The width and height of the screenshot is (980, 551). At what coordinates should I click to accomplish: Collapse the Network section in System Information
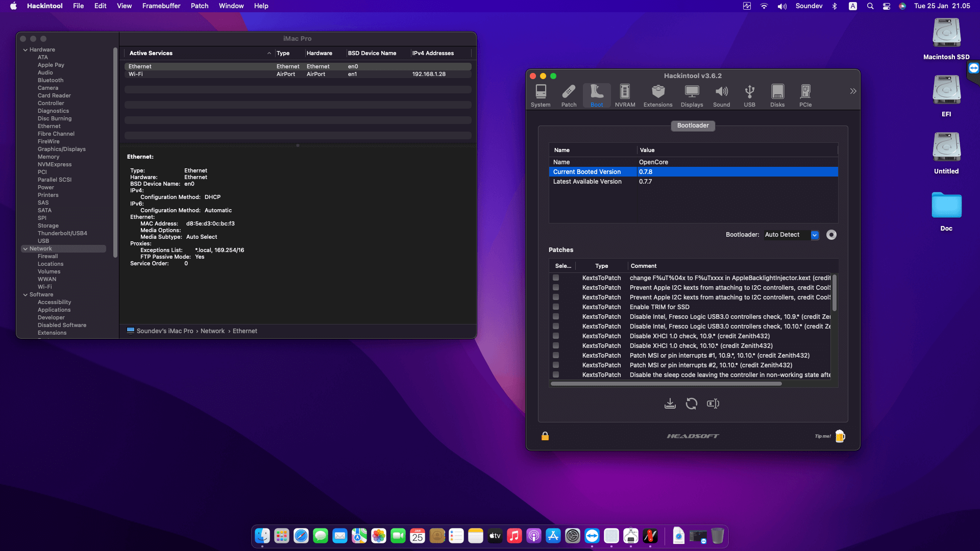(26, 248)
